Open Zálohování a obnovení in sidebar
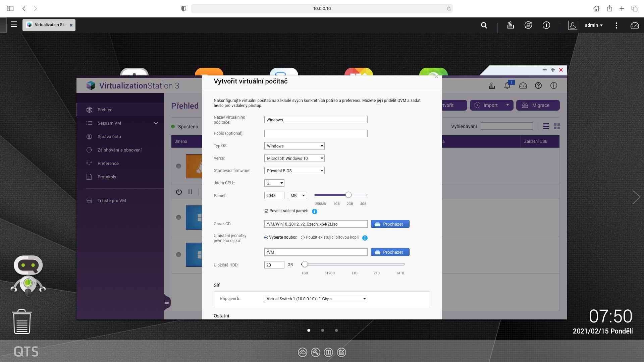 (119, 150)
